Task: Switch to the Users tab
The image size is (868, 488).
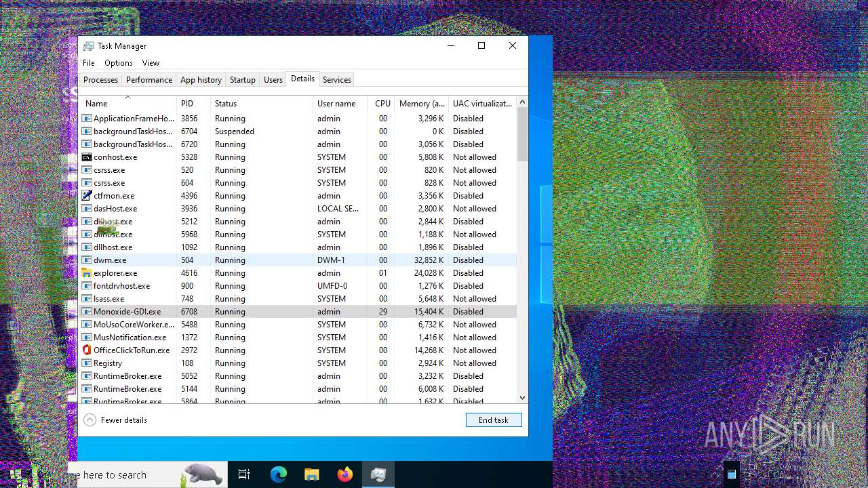Action: tap(273, 80)
